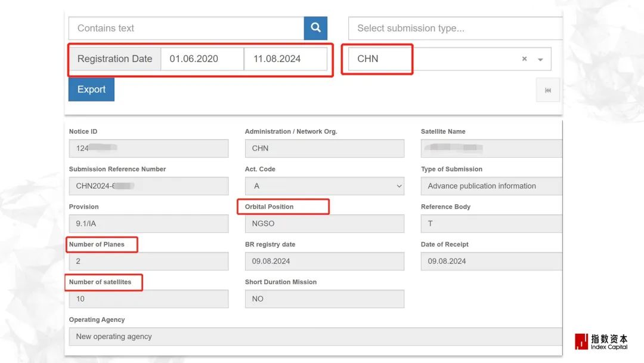Click the Submission Reference Number label
The width and height of the screenshot is (644, 363).
(117, 169)
